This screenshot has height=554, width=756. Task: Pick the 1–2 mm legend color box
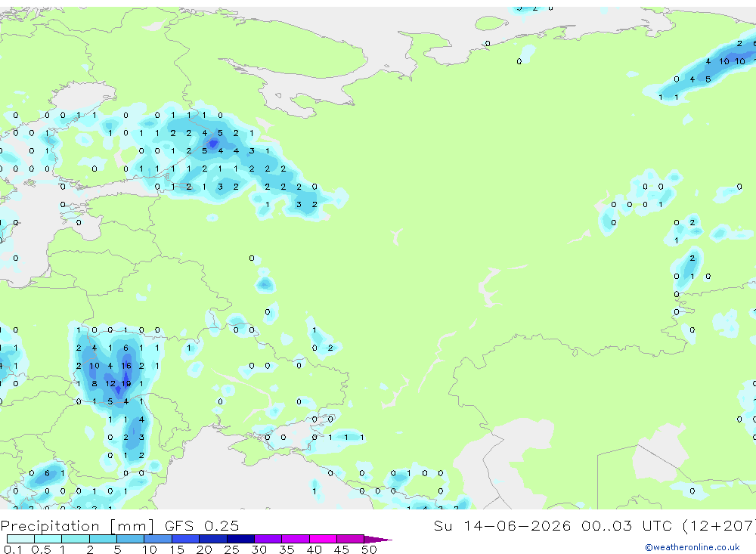click(x=76, y=539)
